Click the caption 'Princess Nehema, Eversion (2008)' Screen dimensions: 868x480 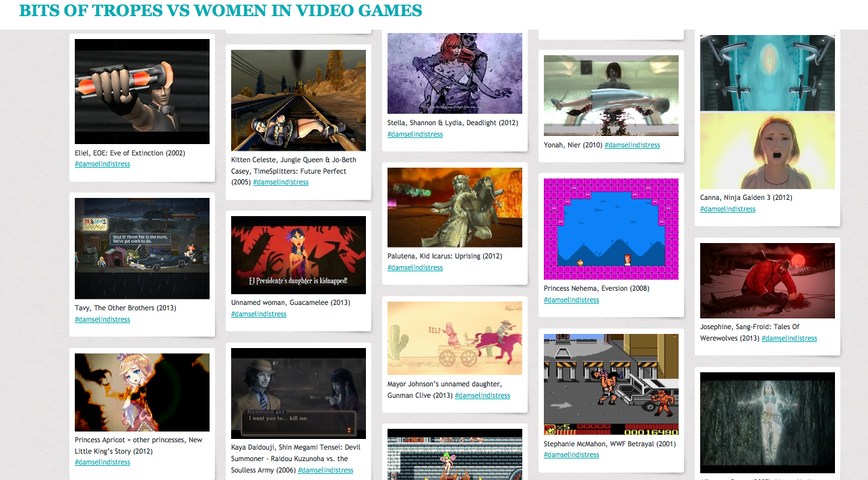coord(596,289)
